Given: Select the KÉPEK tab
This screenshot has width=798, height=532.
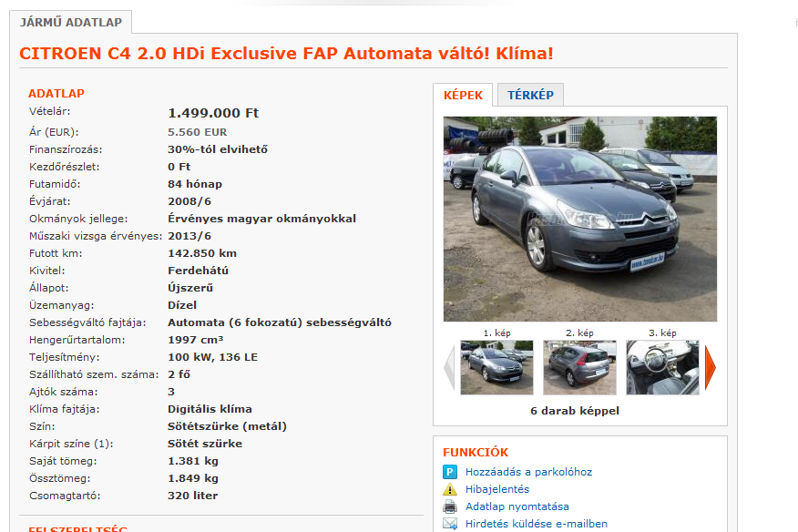Looking at the screenshot, I should pos(463,95).
